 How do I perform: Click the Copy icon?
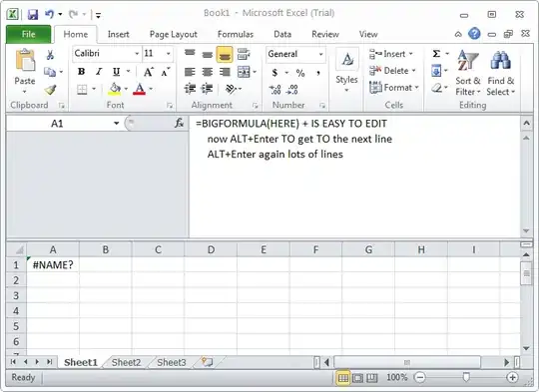pos(50,72)
